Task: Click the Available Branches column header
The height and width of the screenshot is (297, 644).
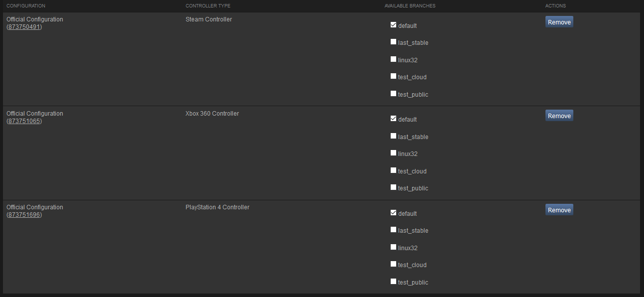Action: pos(410,6)
